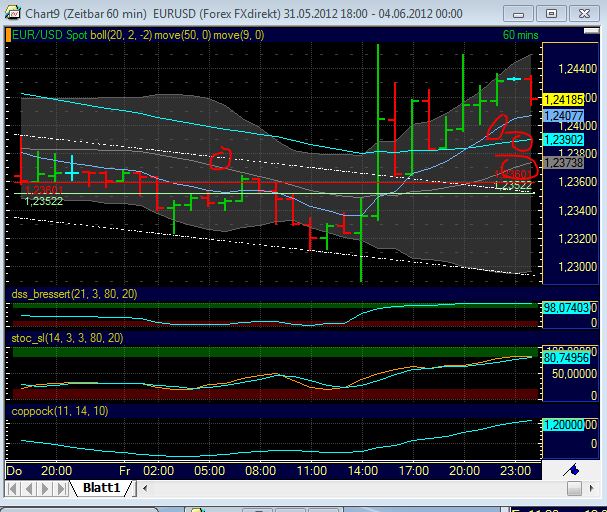Click the 08:00 time axis label
Screen dimensions: 607x512
pos(261,471)
